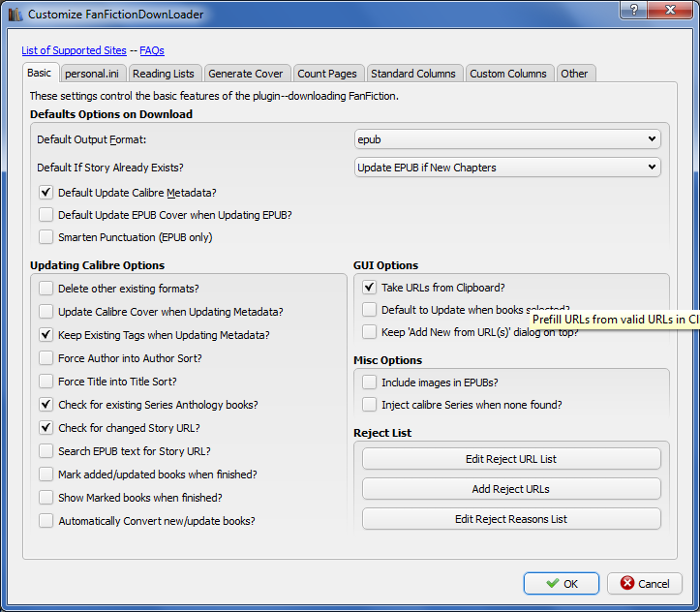The image size is (700, 612).
Task: Uncheck Default Update Calibre Metadata
Action: click(x=46, y=193)
